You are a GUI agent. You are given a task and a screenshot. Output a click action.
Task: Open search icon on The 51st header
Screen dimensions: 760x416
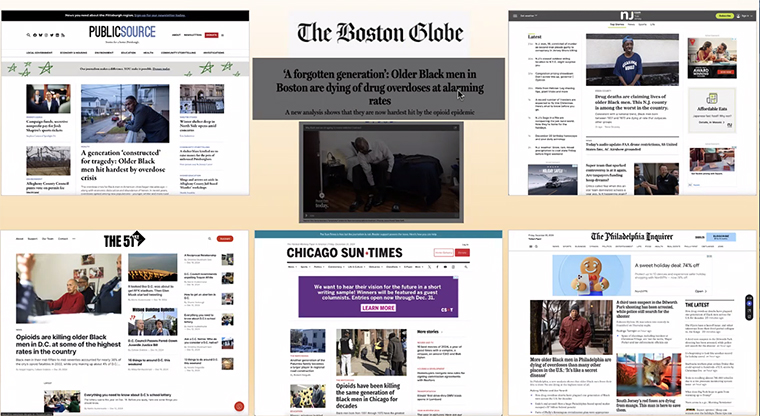click(209, 239)
